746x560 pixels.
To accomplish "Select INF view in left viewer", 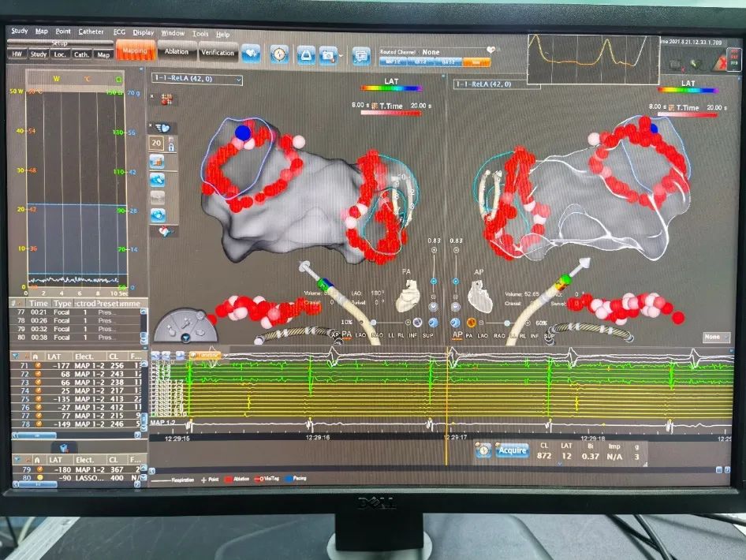I will tap(412, 335).
